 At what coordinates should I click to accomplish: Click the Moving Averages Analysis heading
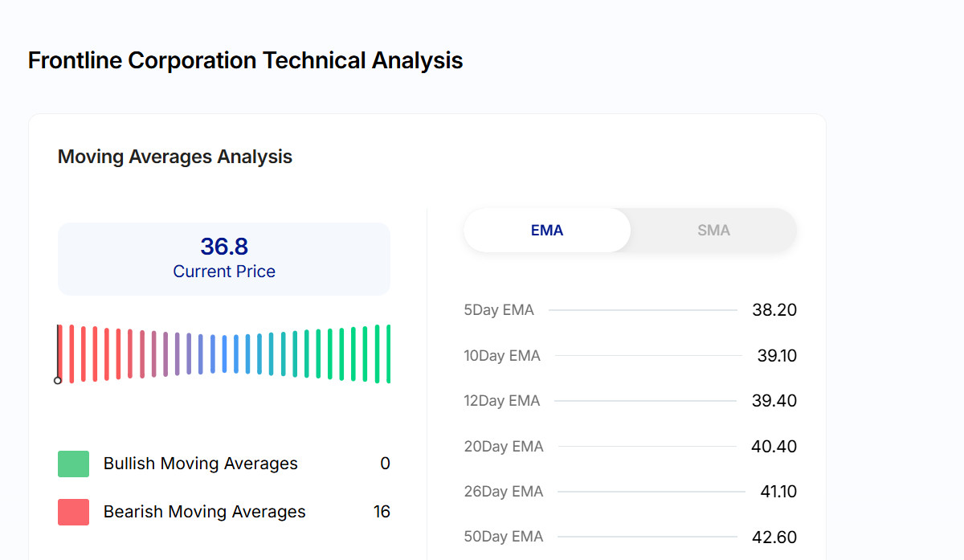(x=175, y=157)
